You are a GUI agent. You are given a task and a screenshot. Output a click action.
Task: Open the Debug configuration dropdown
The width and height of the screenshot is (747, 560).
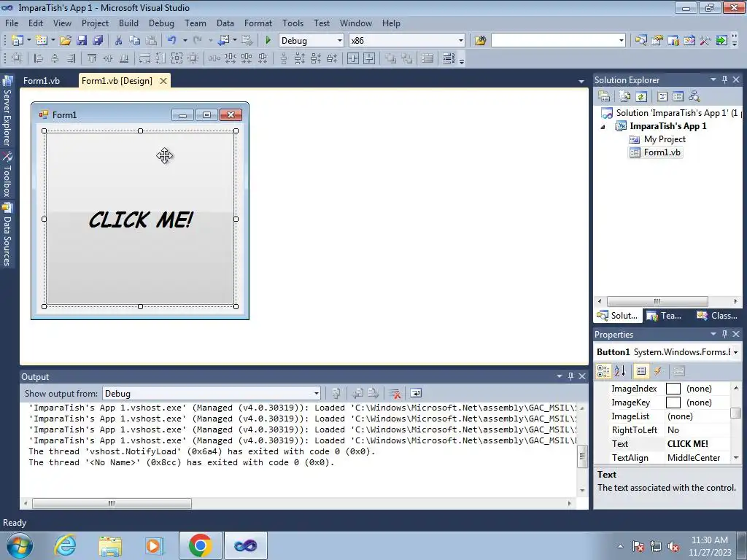pos(340,41)
